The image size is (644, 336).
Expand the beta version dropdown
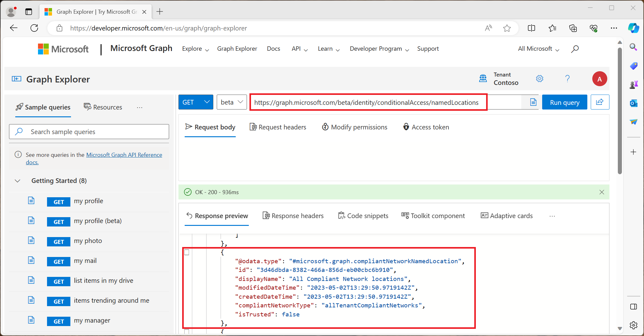click(x=232, y=102)
